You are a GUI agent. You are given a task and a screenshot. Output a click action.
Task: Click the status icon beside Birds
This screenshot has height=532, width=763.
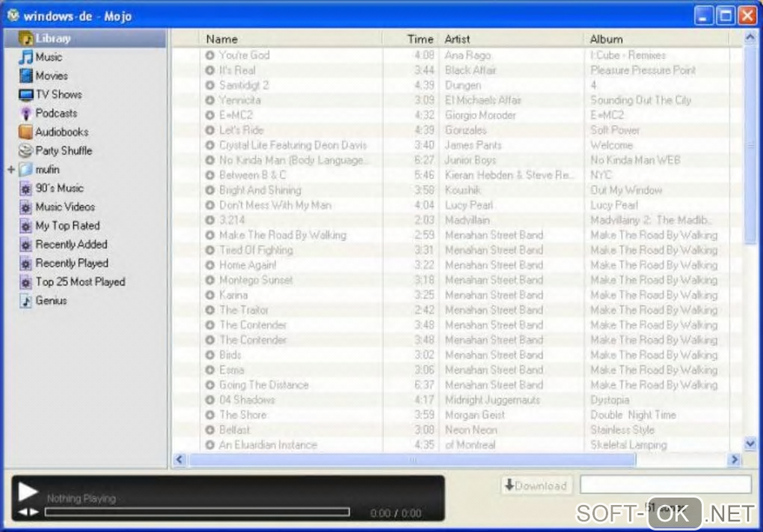tap(209, 355)
